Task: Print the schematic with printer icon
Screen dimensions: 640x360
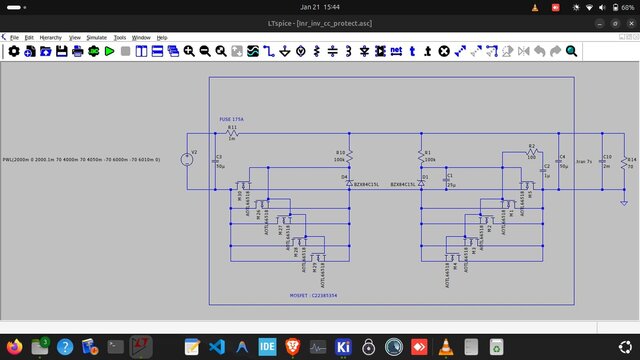Action: [x=78, y=51]
